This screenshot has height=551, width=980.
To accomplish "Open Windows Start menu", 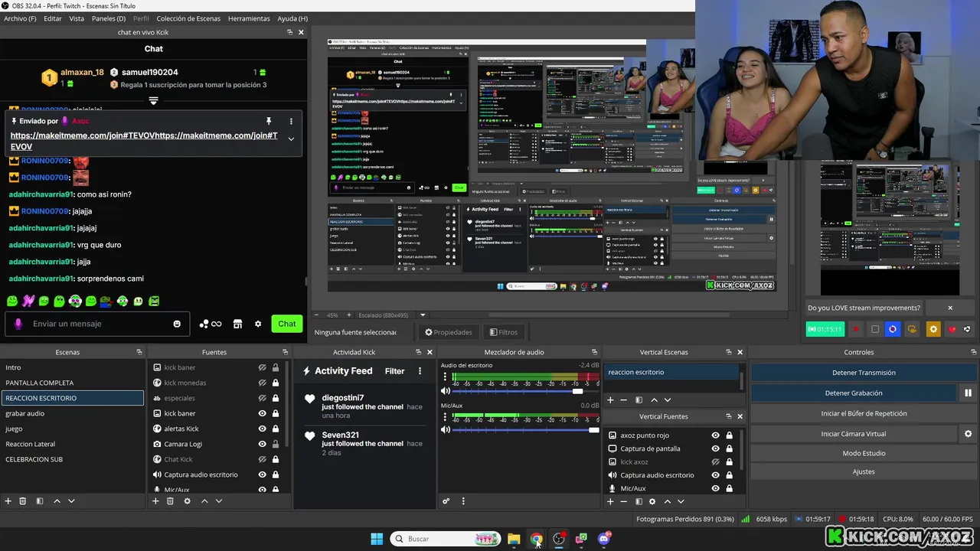I will click(377, 539).
